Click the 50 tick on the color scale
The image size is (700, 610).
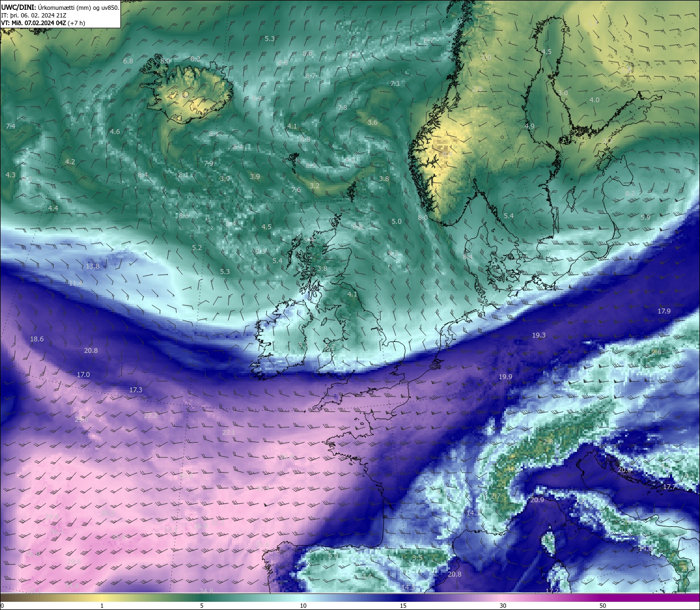pos(603,606)
